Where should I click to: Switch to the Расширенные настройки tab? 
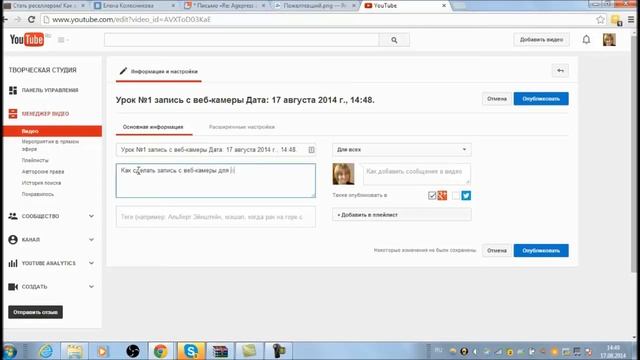click(x=242, y=127)
